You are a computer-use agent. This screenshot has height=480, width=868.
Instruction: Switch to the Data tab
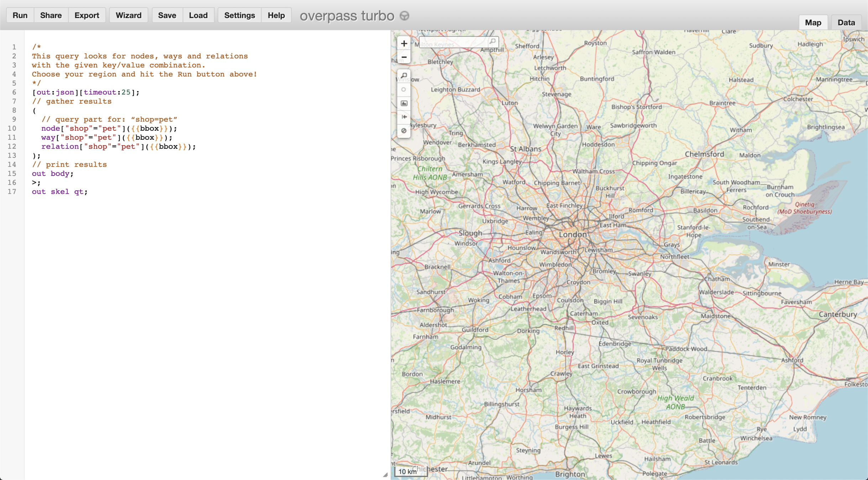(x=846, y=22)
